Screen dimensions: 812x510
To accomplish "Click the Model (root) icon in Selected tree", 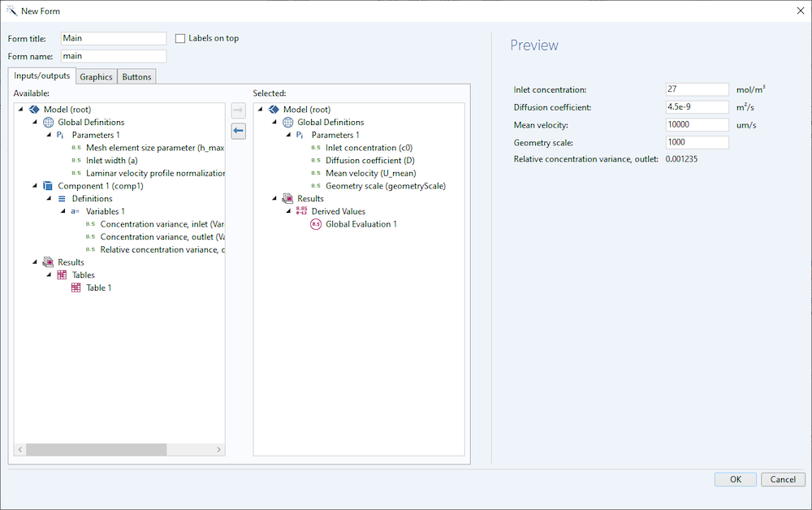I will 274,110.
